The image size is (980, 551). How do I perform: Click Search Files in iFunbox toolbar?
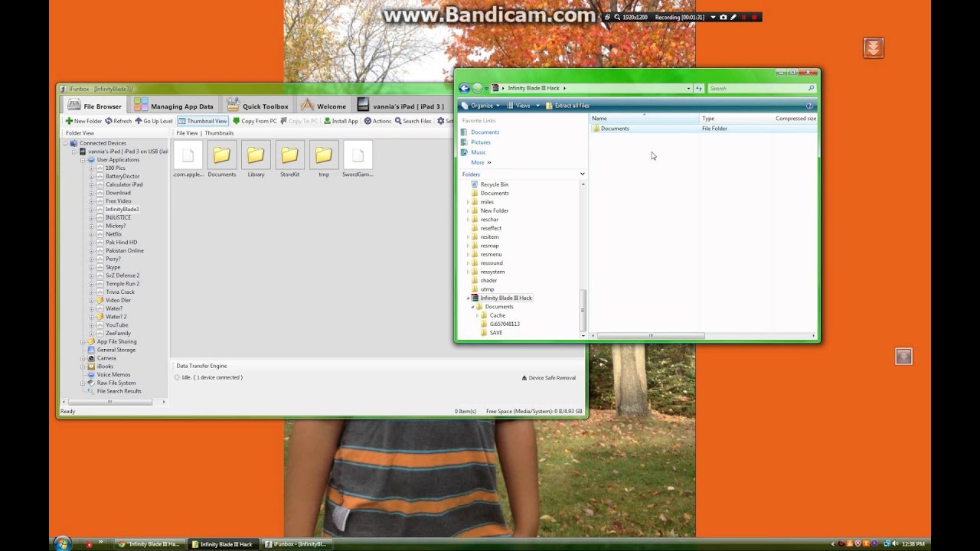pos(413,121)
